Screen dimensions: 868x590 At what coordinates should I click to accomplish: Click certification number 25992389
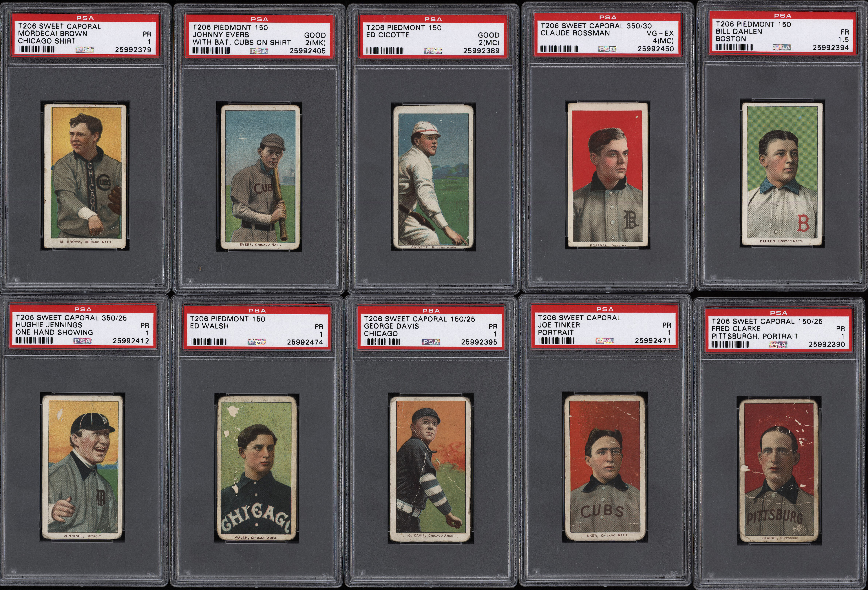[481, 51]
